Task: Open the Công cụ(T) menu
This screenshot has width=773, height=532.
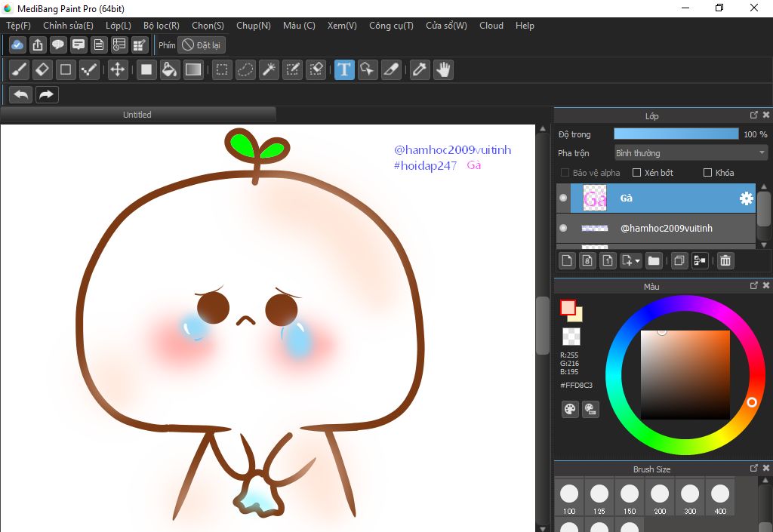Action: tap(392, 26)
